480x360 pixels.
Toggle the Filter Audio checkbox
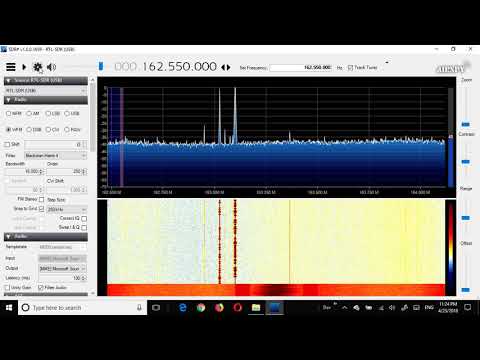(41, 287)
